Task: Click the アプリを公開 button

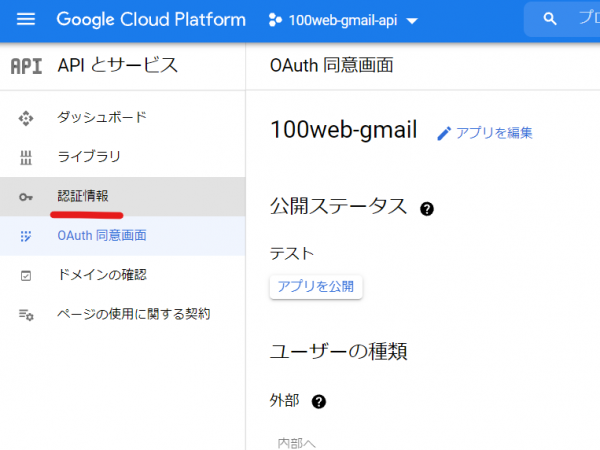Action: pyautogui.click(x=316, y=287)
